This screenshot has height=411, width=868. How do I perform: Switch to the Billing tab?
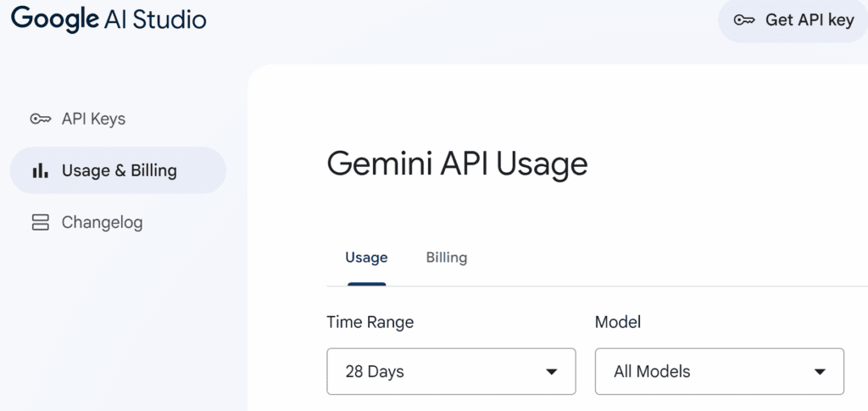tap(447, 258)
